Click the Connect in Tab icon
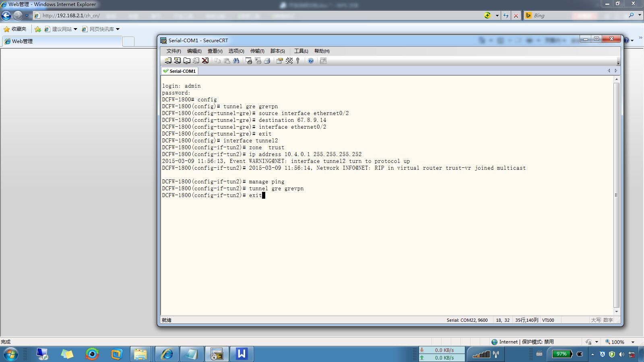Viewport: 644px width, 362px height. 187,61
